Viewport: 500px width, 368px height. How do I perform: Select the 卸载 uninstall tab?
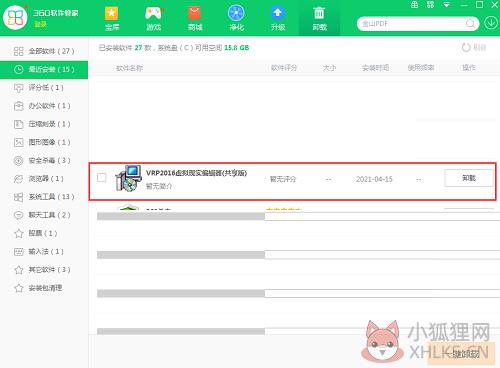tap(319, 19)
